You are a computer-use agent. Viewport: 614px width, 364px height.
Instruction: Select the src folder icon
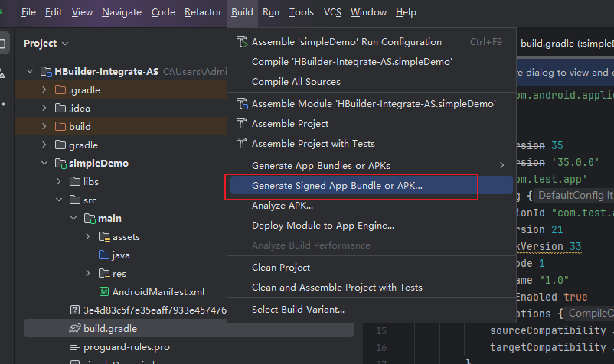coord(75,200)
